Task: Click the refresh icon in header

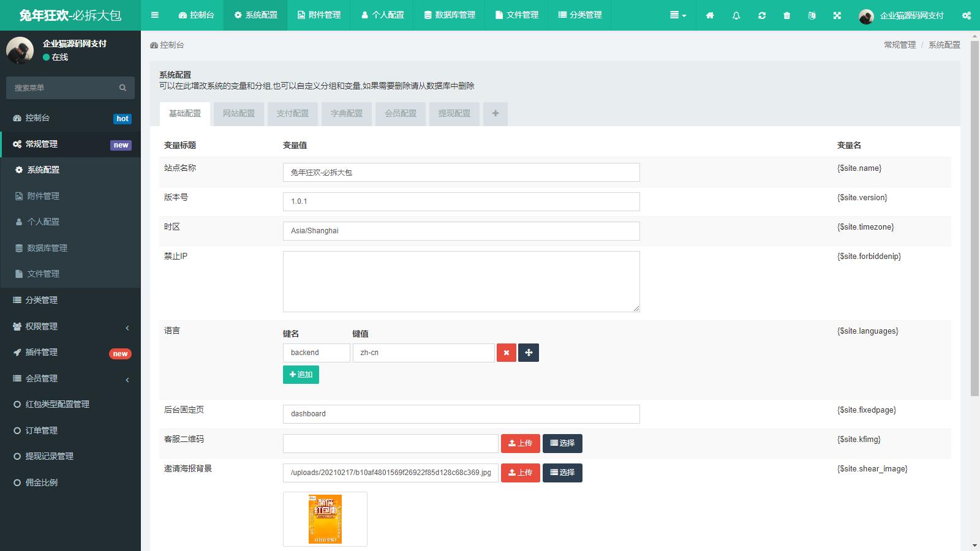Action: (762, 15)
